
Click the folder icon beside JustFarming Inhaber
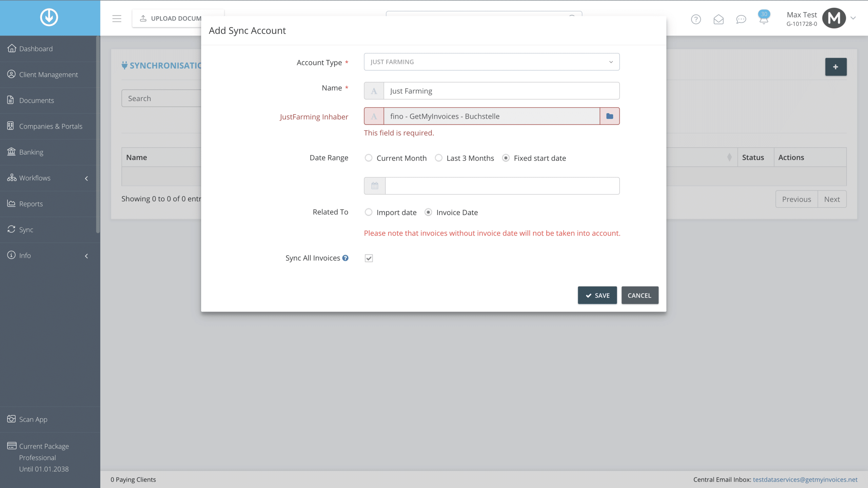610,116
